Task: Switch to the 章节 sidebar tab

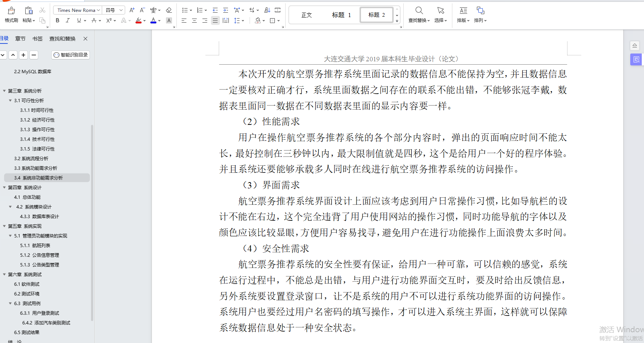Action: [20, 38]
